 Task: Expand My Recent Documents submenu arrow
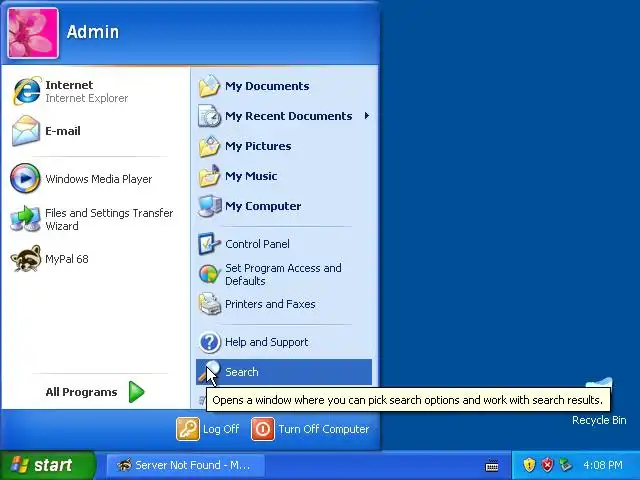[x=367, y=116]
